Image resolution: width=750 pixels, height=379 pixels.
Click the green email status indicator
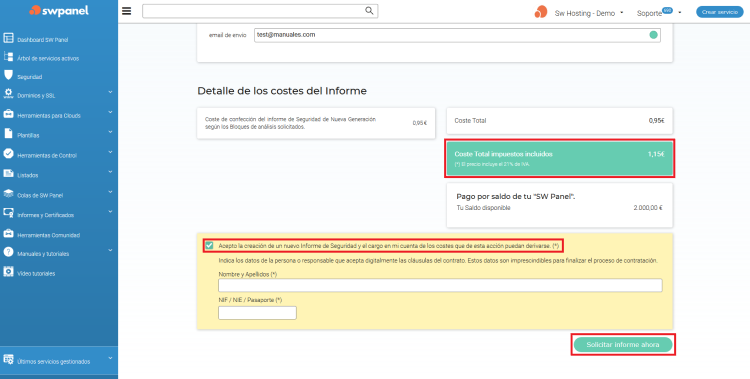653,35
